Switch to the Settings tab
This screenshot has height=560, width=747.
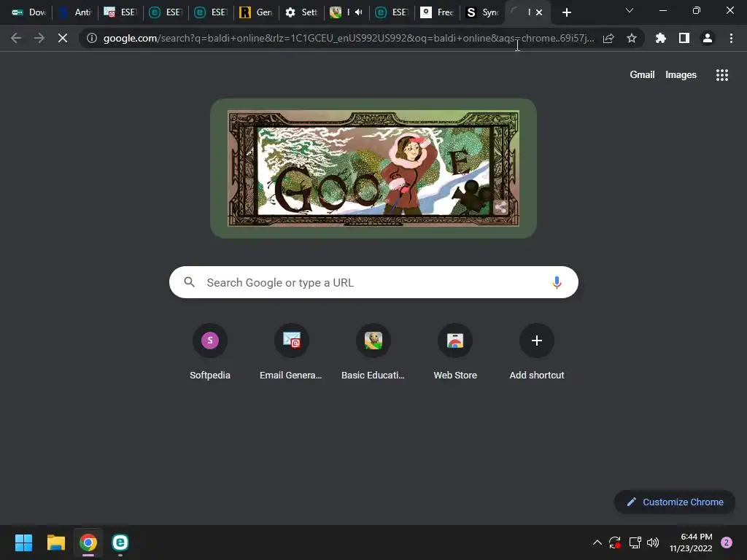[x=301, y=12]
